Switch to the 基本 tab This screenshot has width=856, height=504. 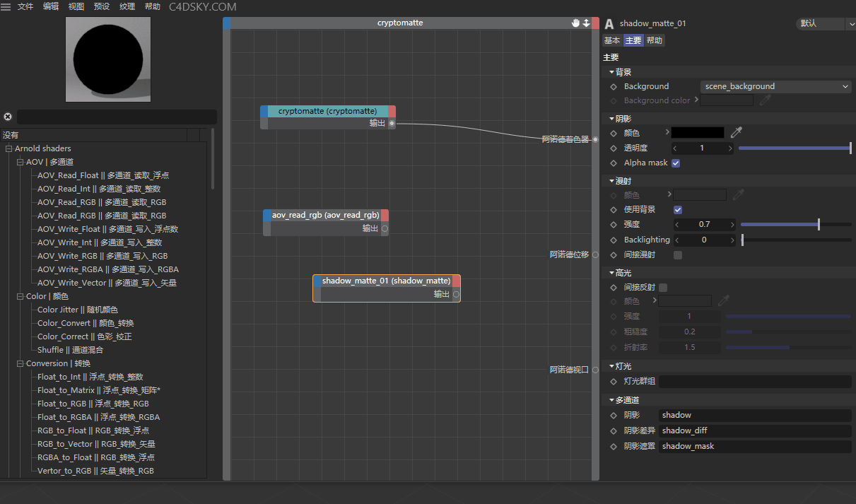coord(611,40)
